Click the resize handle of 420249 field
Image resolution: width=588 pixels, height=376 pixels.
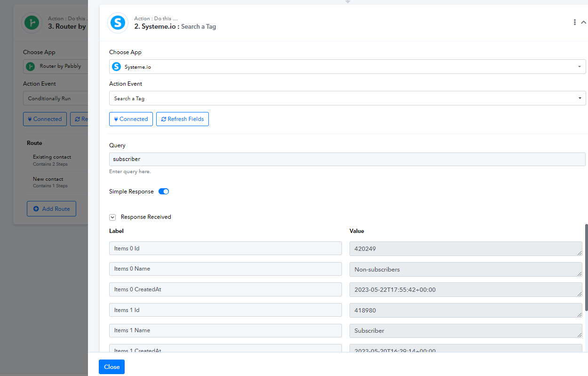pyautogui.click(x=579, y=253)
